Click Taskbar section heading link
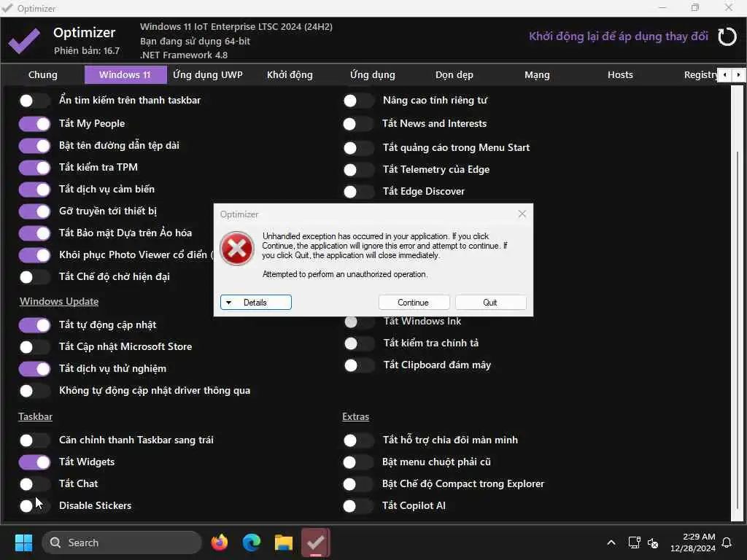Viewport: 747px width, 560px height. tap(35, 416)
